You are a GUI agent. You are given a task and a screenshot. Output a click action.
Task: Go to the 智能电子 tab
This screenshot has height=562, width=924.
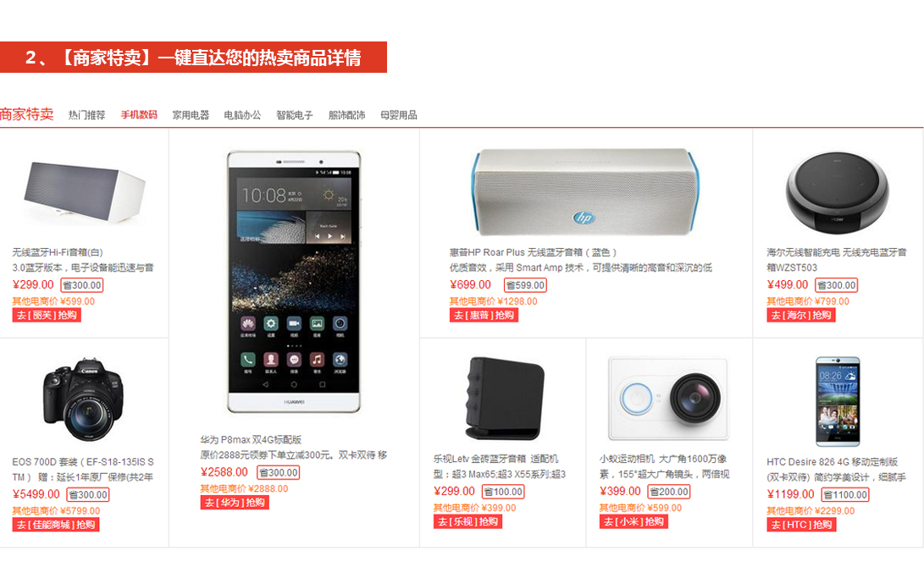[294, 115]
